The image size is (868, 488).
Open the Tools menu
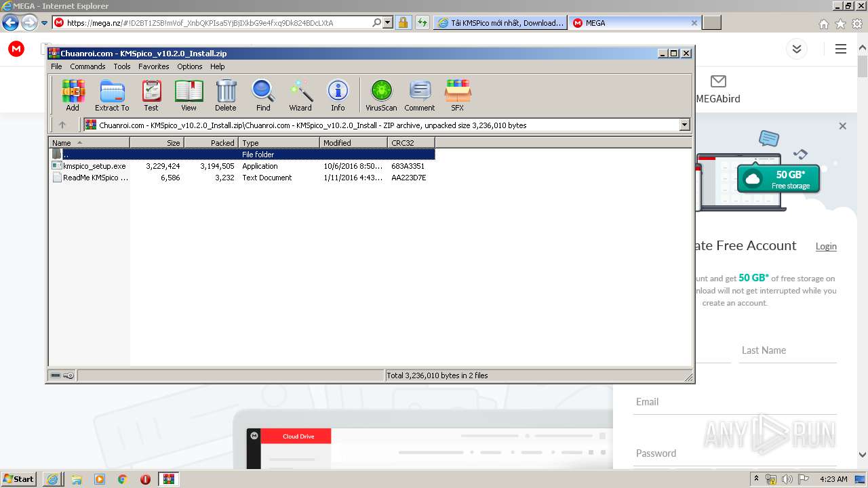click(122, 66)
